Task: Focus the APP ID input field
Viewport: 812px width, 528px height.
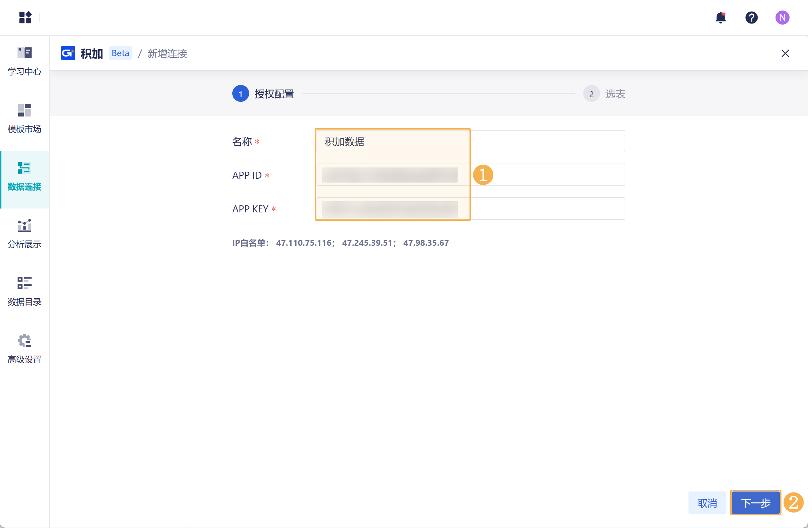Action: 547,175
